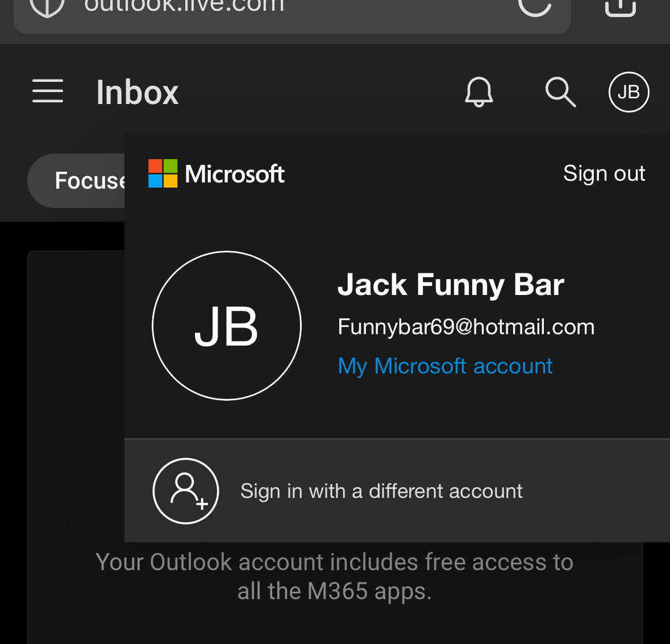Open the search magnifier icon
670x644 pixels.
coord(561,92)
